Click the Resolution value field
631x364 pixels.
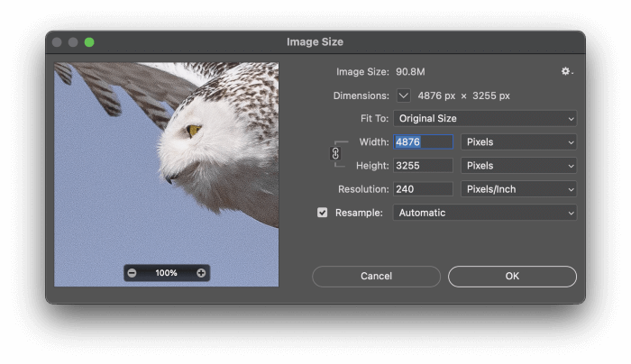pyautogui.click(x=423, y=189)
